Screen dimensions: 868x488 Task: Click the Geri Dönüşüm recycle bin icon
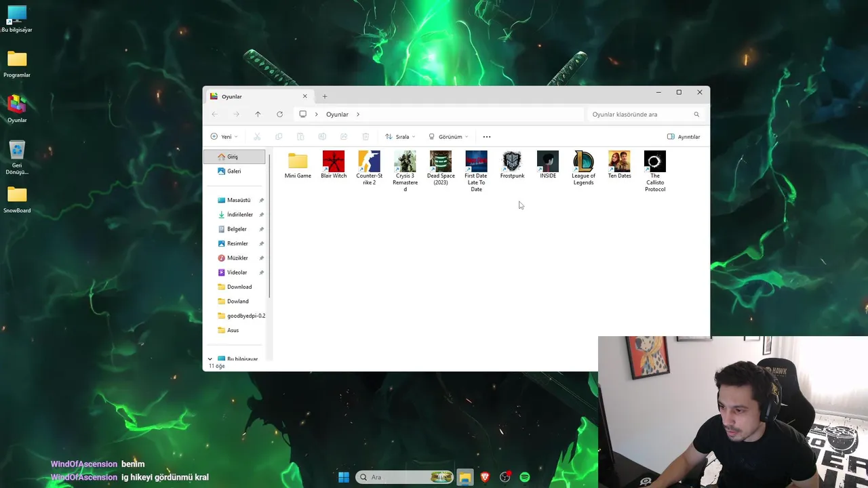(17, 157)
